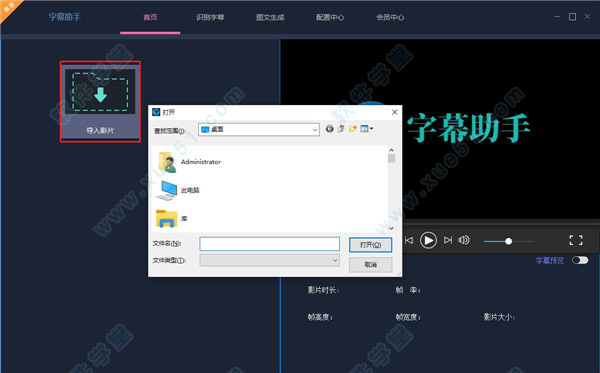This screenshot has width=600, height=373.
Task: Click the 打开 button in the dialog
Action: 370,245
